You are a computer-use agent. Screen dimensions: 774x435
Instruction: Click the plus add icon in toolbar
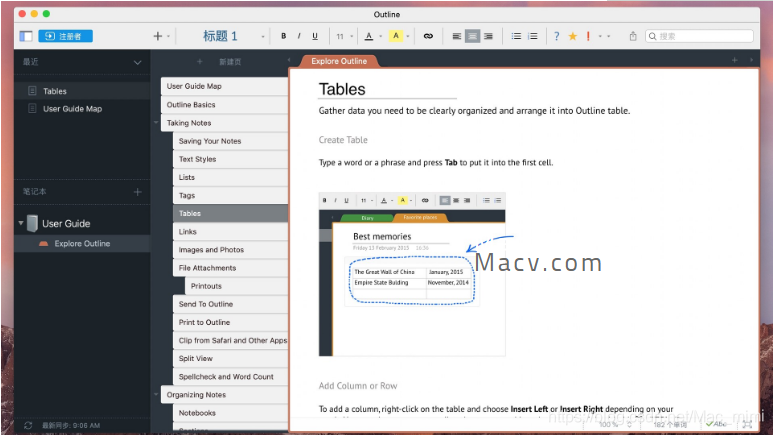(x=157, y=36)
